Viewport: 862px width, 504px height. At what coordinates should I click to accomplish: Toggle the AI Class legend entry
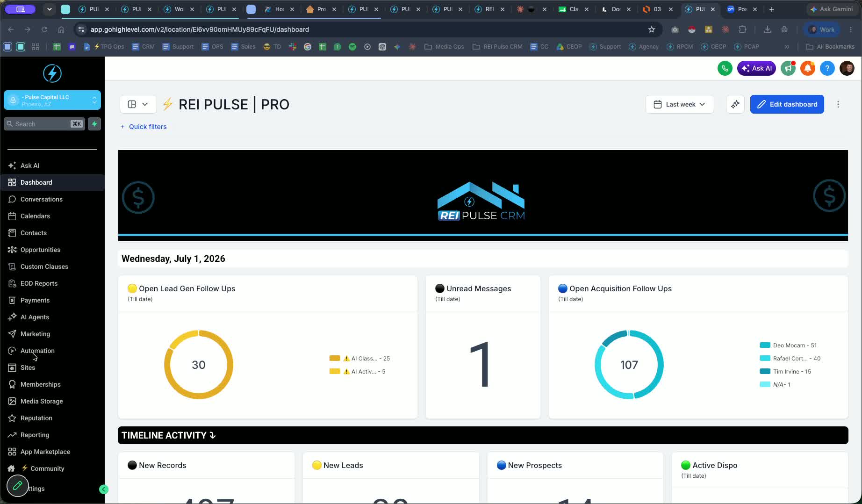tap(359, 359)
